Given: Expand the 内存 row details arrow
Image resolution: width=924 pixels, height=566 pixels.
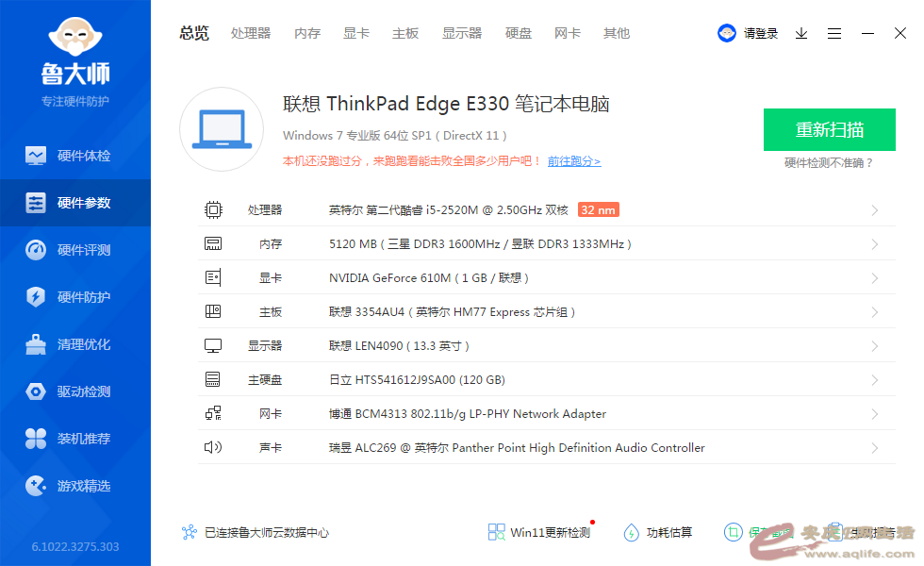Looking at the screenshot, I should point(874,244).
